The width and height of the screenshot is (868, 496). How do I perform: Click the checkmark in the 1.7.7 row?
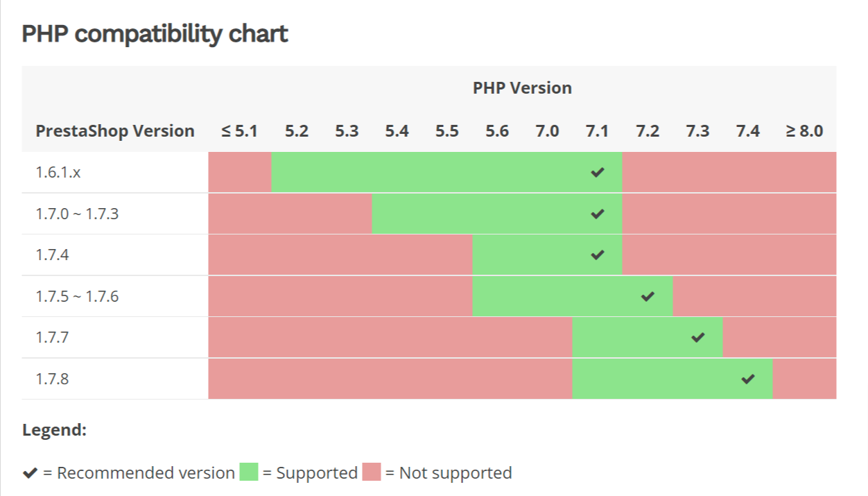tap(698, 338)
